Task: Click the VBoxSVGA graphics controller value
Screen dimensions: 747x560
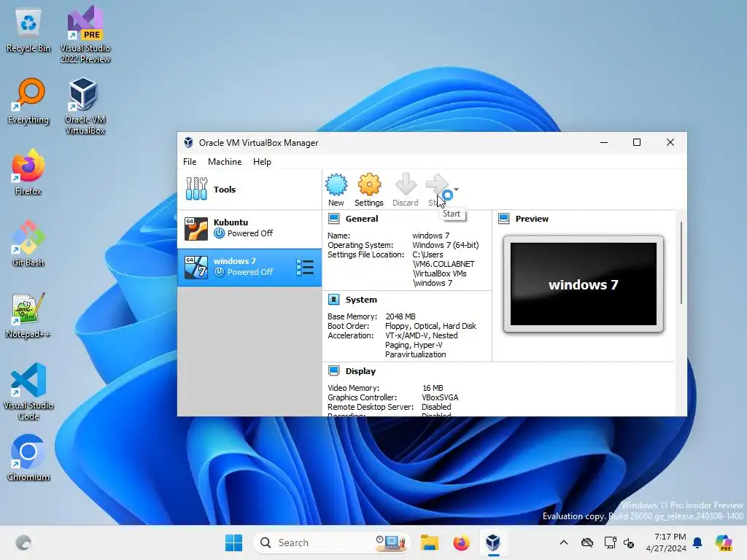Action: (440, 397)
